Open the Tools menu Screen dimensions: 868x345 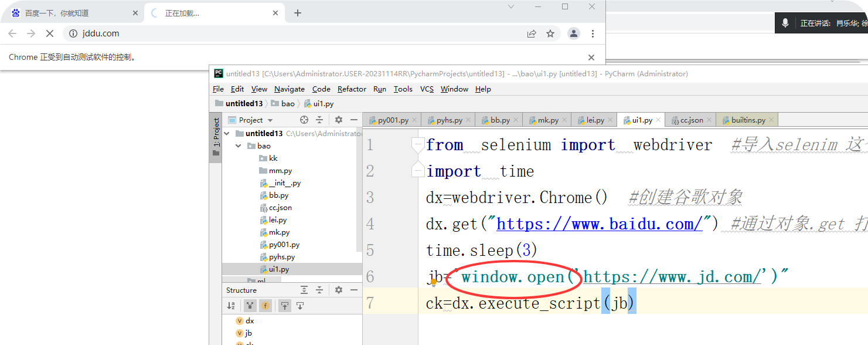point(403,89)
